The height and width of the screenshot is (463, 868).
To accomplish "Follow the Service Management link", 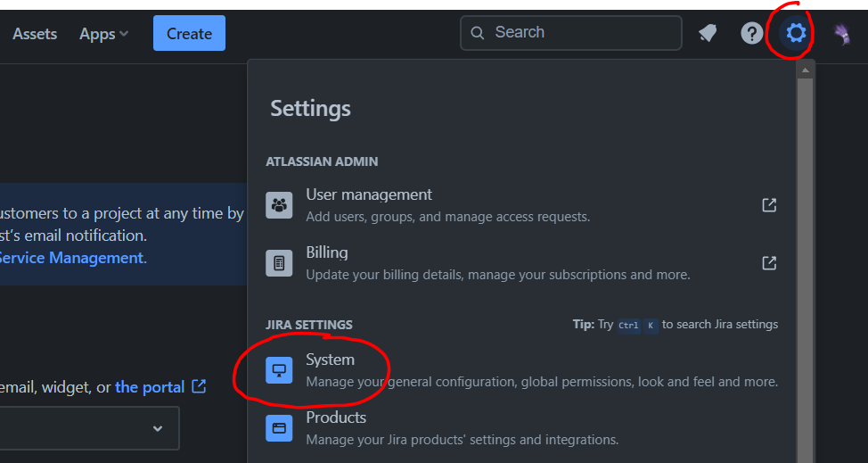I will tap(72, 258).
